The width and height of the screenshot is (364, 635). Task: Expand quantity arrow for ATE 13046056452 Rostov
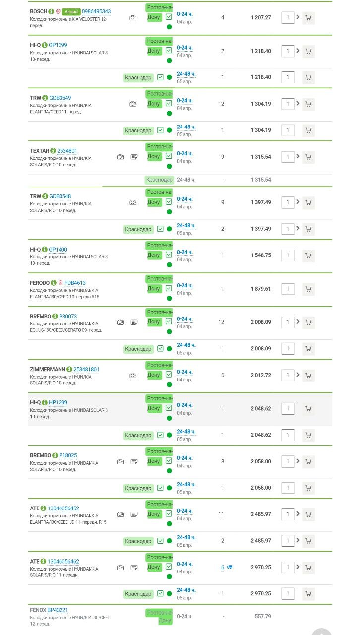[298, 514]
